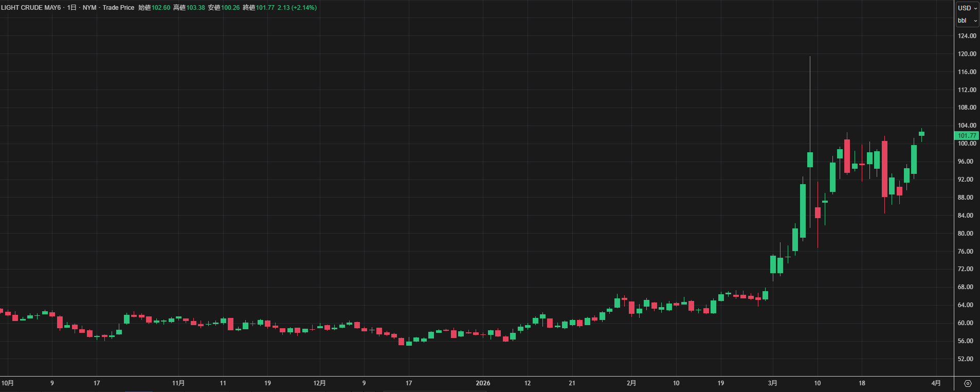Open the USD currency dropdown
Image resolution: width=980 pixels, height=392 pixels.
tap(967, 8)
